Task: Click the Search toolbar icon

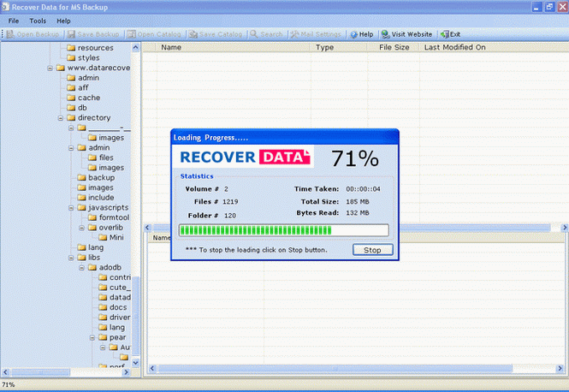Action: pyautogui.click(x=255, y=34)
